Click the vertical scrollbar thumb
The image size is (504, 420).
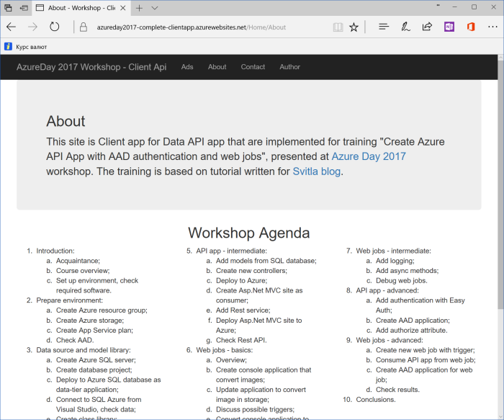[x=500, y=185]
